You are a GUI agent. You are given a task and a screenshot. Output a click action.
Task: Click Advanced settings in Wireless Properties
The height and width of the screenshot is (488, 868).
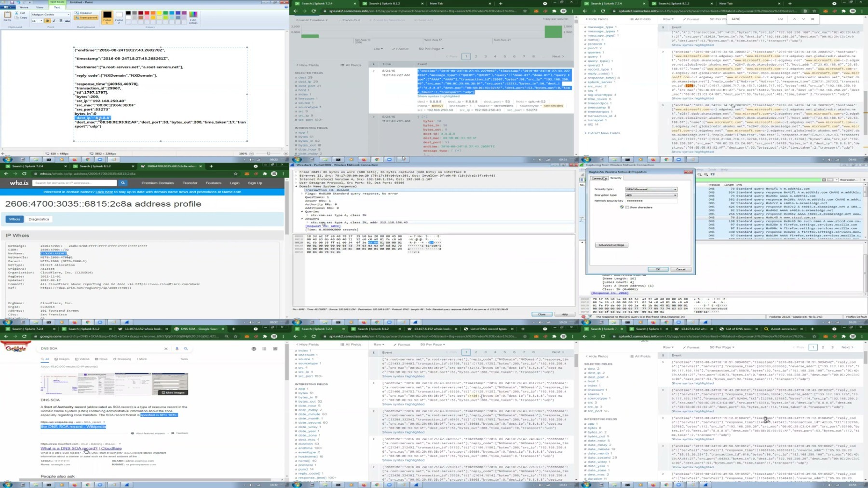611,245
